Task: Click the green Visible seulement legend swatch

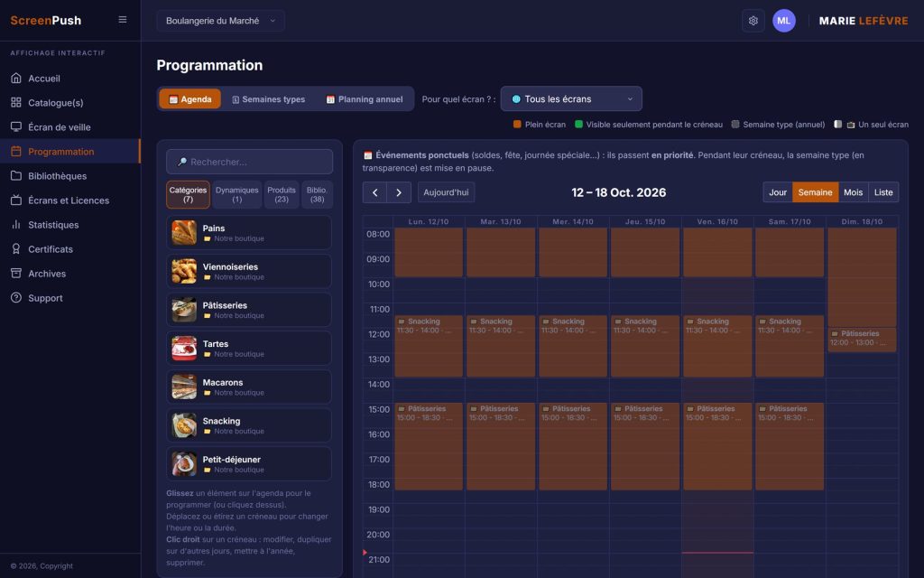Action: tap(578, 124)
